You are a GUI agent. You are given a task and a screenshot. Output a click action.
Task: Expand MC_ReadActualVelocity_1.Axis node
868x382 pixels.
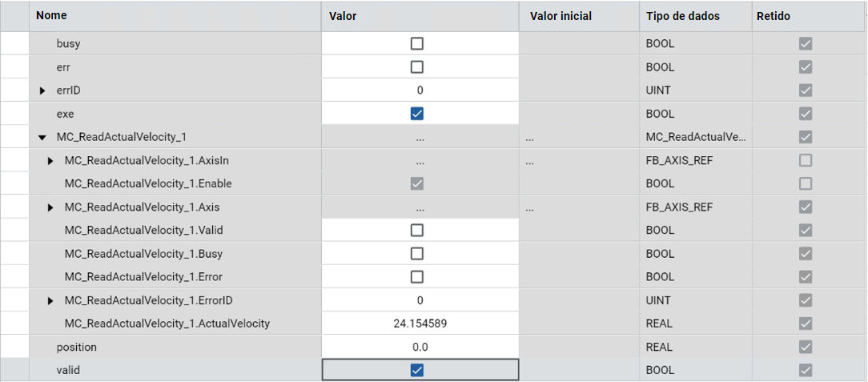pyautogui.click(x=50, y=207)
